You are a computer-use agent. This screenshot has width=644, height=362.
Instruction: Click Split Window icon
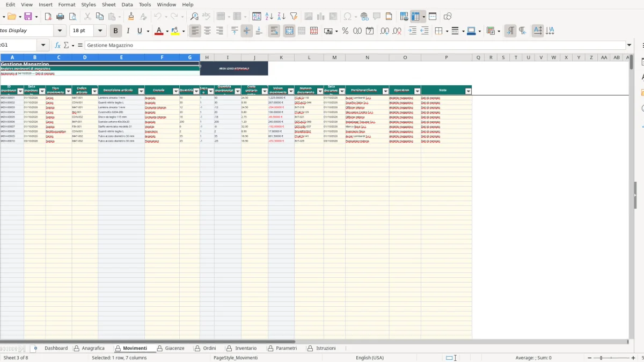click(433, 17)
